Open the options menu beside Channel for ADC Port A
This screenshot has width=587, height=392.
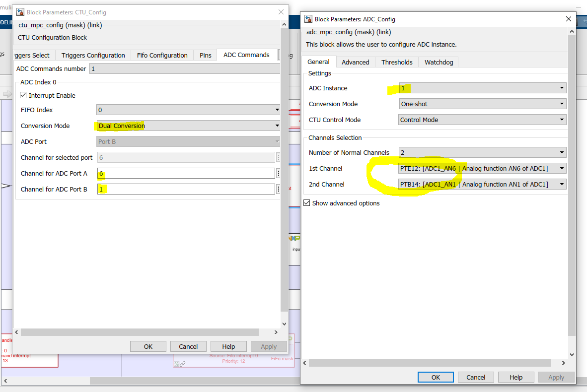point(279,173)
